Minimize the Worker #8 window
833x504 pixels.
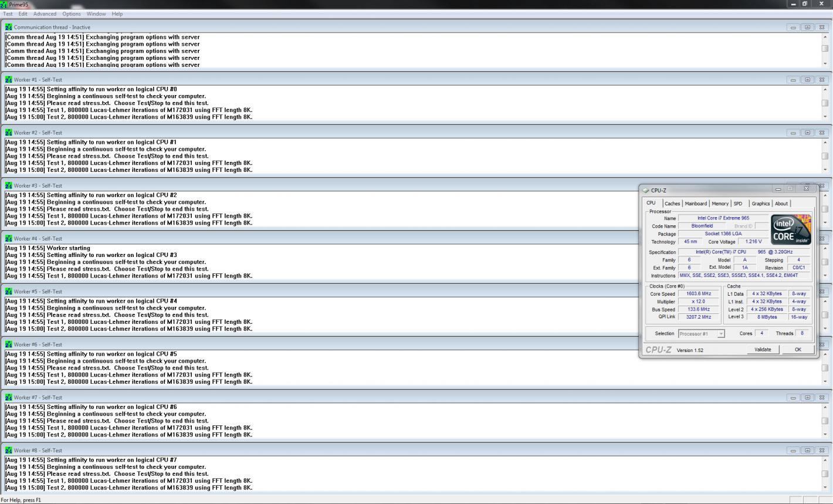click(x=793, y=451)
